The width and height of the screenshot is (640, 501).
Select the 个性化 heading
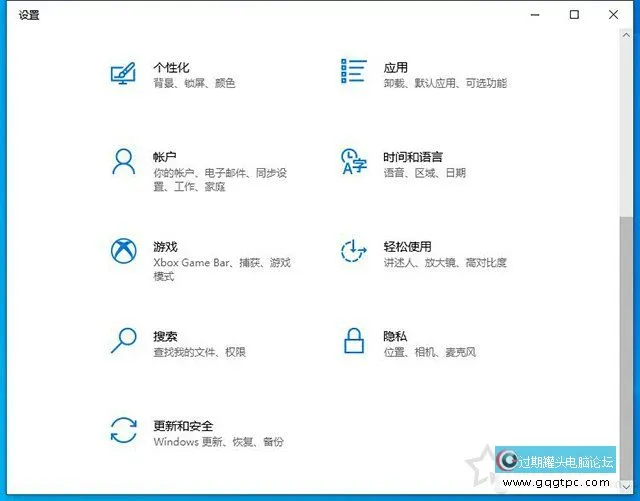171,67
